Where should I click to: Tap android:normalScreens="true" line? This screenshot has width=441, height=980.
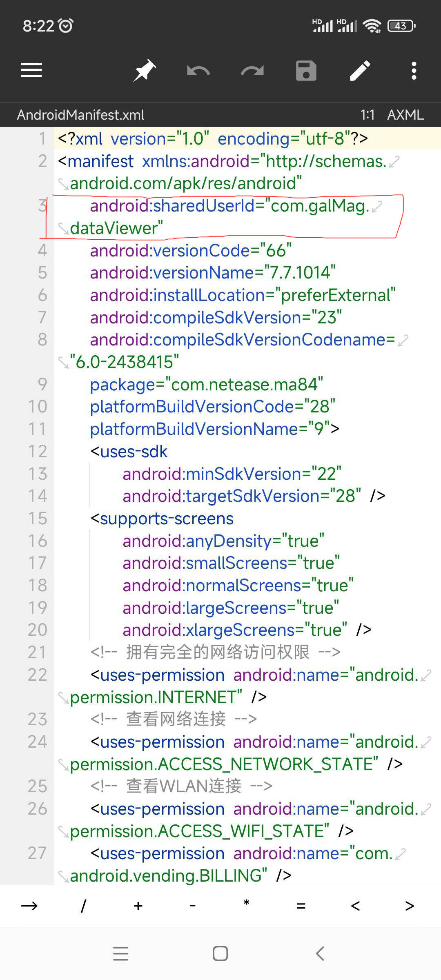[x=238, y=585]
